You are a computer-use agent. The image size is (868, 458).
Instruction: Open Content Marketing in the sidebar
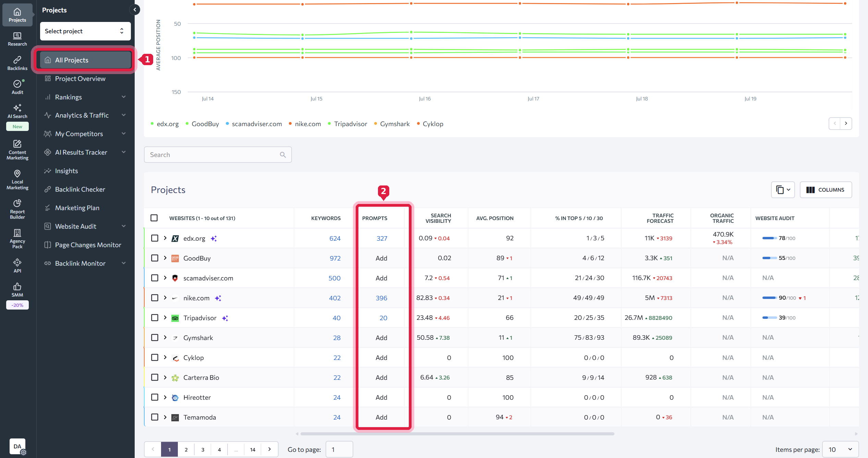17,150
